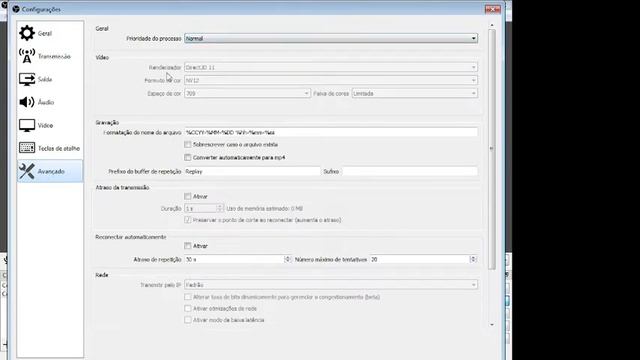Click the Sufixo input field

pos(410,171)
